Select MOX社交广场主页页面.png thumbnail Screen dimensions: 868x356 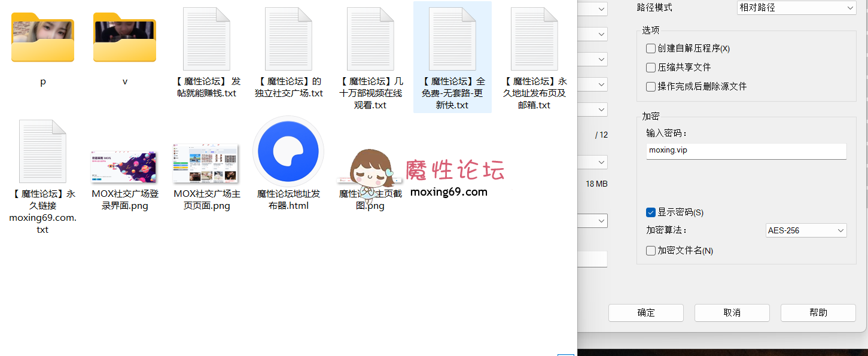206,163
